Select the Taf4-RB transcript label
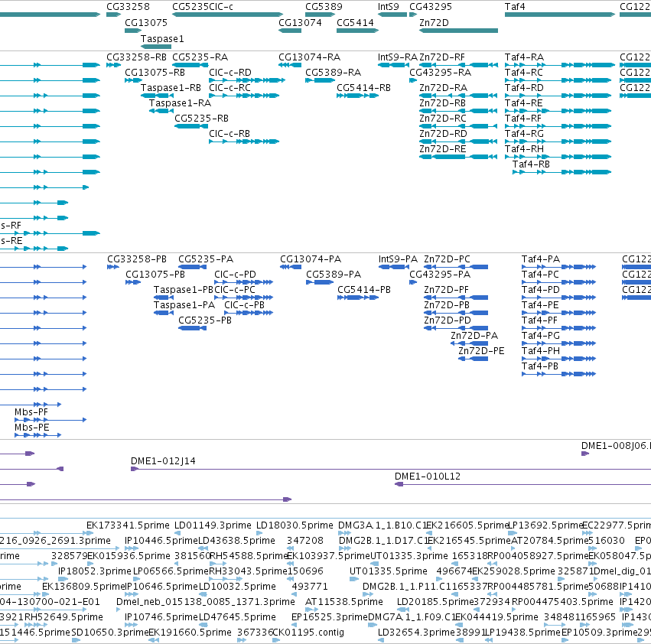This screenshot has width=651, height=644. point(531,164)
